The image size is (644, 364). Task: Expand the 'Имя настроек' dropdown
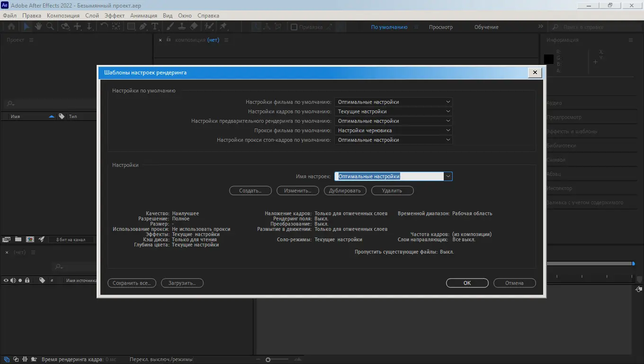(447, 176)
